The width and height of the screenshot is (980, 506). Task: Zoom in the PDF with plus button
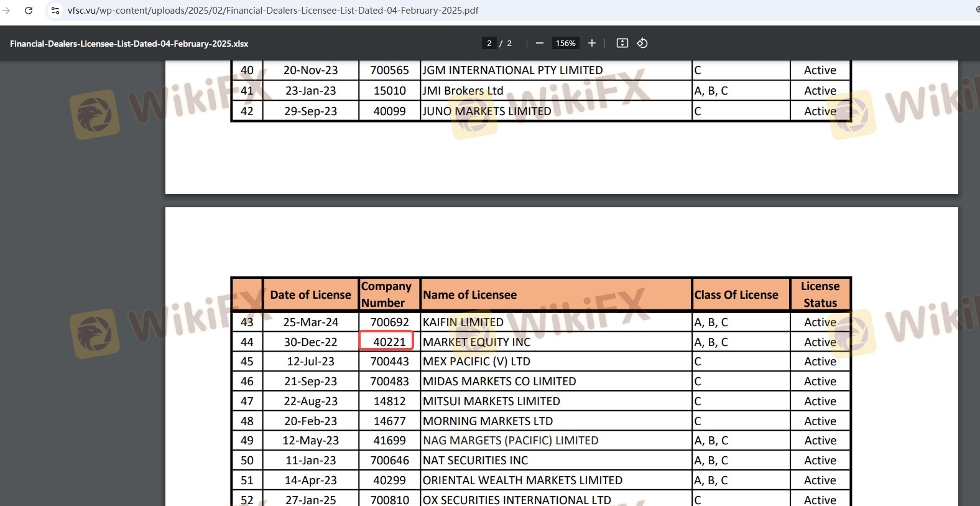(592, 43)
